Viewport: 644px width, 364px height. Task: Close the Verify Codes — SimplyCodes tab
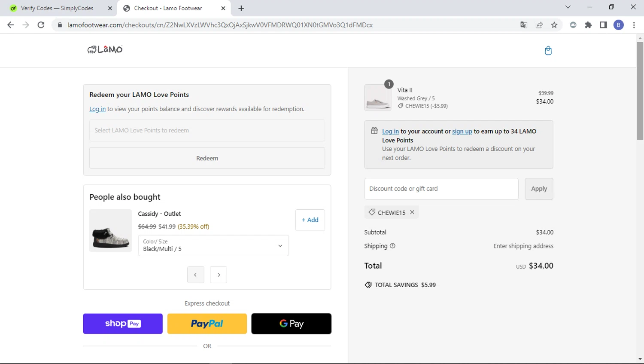tap(110, 8)
